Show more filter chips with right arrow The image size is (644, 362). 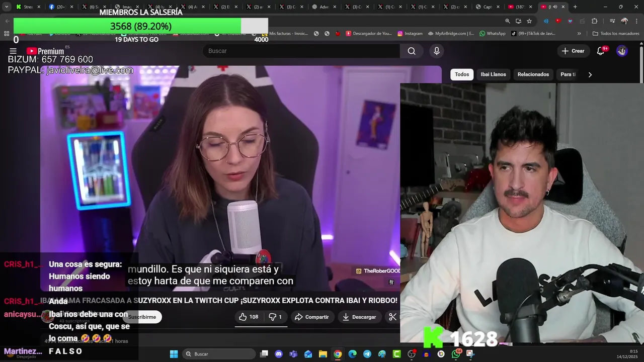[x=590, y=74]
